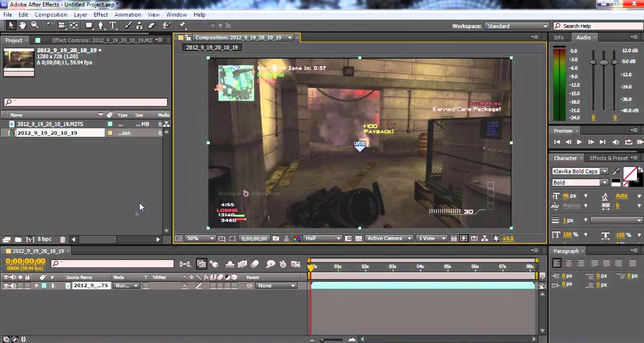The width and height of the screenshot is (644, 343).
Task: Toggle transparency grid in composition viewer
Action: coord(358,238)
